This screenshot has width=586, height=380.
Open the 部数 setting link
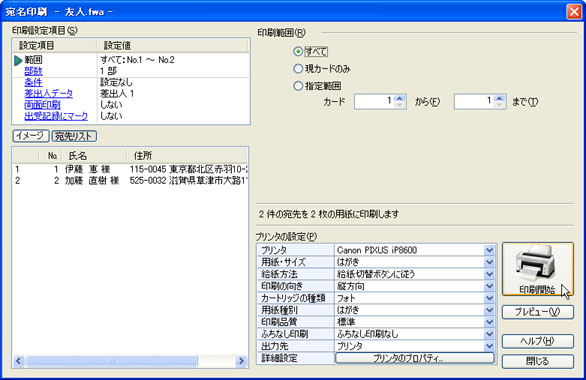33,71
